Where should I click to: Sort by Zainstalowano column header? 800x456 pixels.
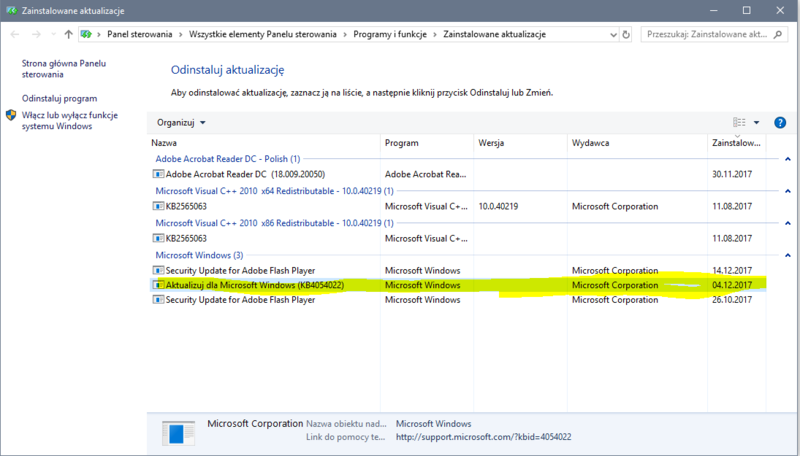pyautogui.click(x=736, y=143)
